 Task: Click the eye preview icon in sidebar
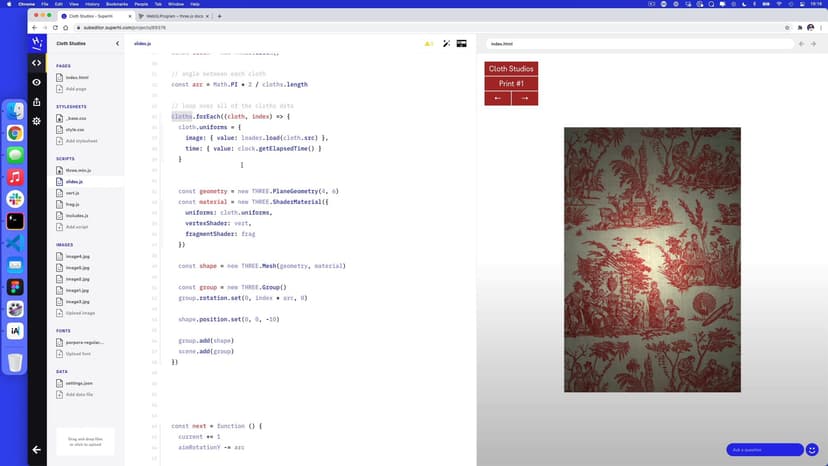pyautogui.click(x=37, y=82)
